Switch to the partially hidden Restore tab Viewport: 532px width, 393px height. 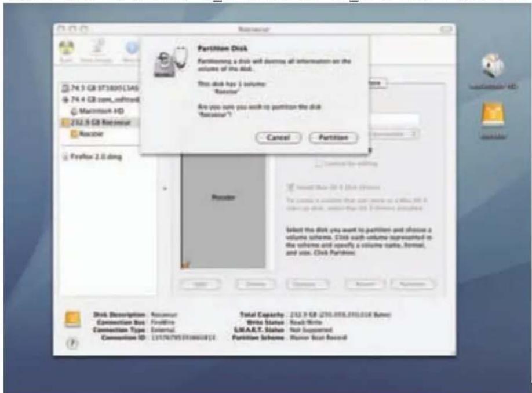[377, 83]
